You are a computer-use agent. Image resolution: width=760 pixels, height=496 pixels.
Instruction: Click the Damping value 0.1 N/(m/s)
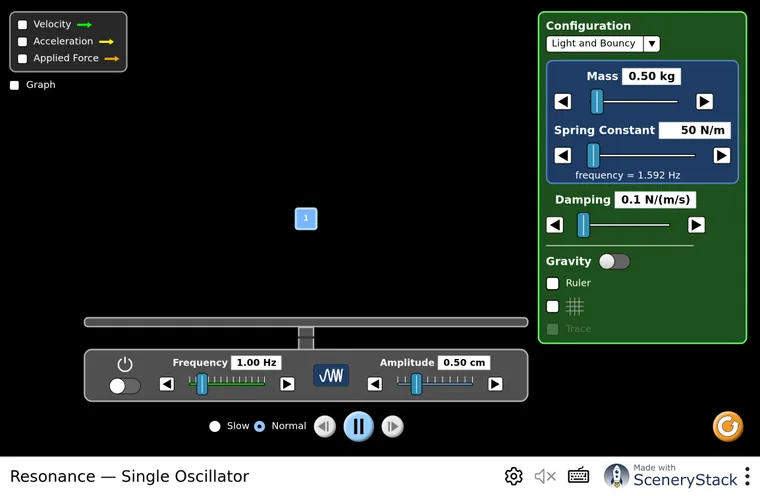[x=655, y=200]
